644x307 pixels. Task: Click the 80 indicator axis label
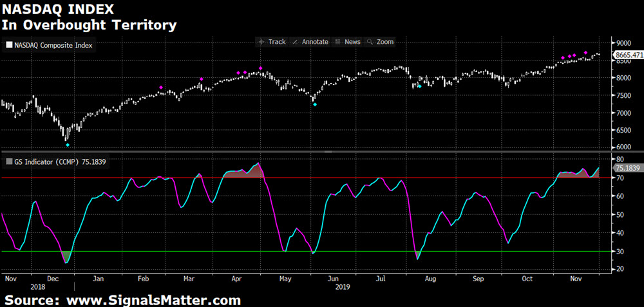coord(620,159)
